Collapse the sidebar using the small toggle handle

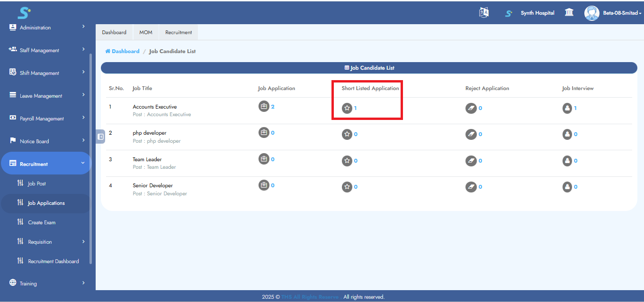click(x=100, y=137)
